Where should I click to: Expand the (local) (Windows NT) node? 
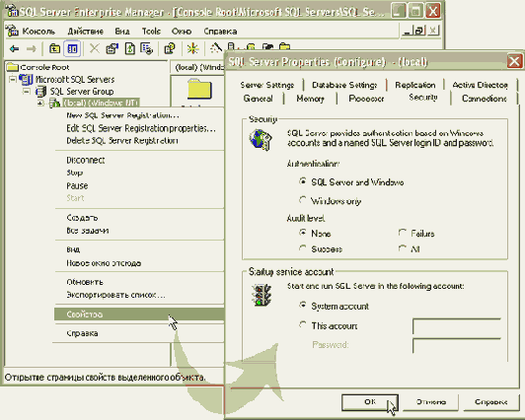coord(40,103)
